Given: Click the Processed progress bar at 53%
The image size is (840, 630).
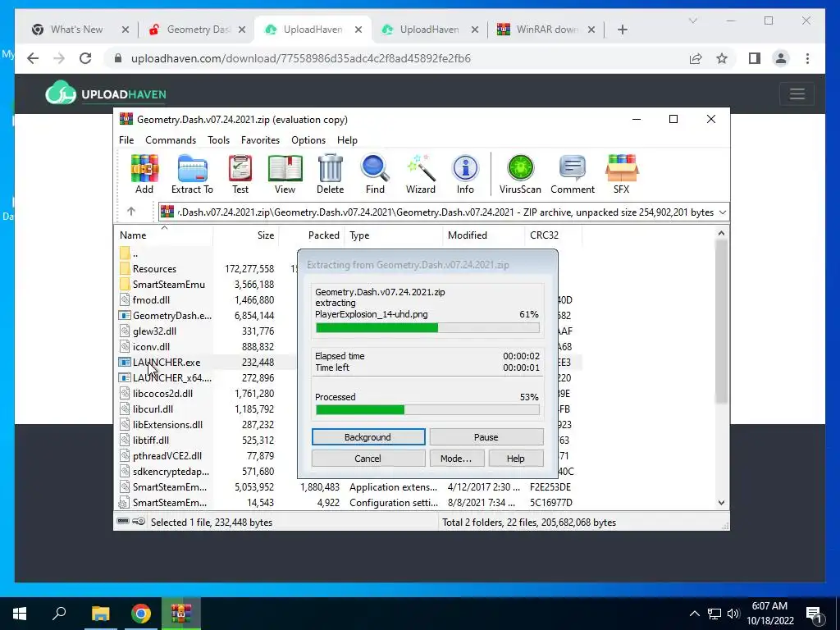Looking at the screenshot, I should [427, 410].
